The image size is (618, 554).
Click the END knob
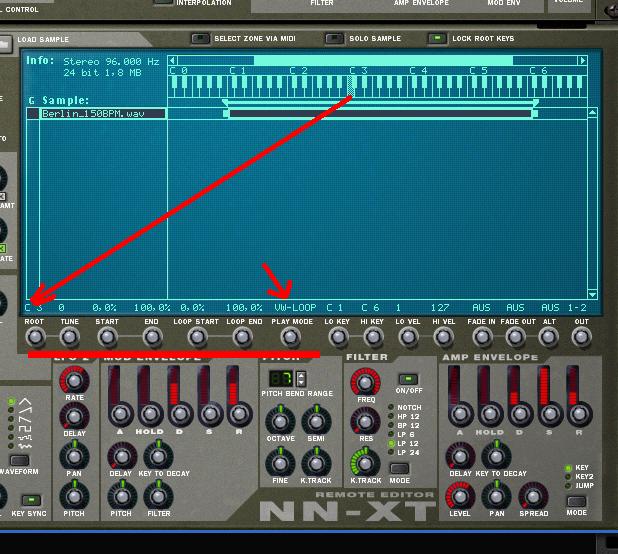152,337
